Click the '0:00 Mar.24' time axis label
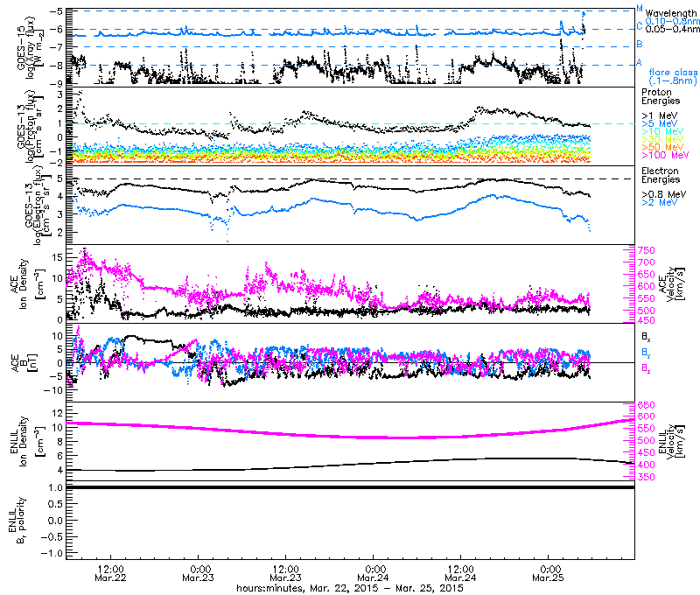Viewport: 700px width, 595px height. [373, 573]
